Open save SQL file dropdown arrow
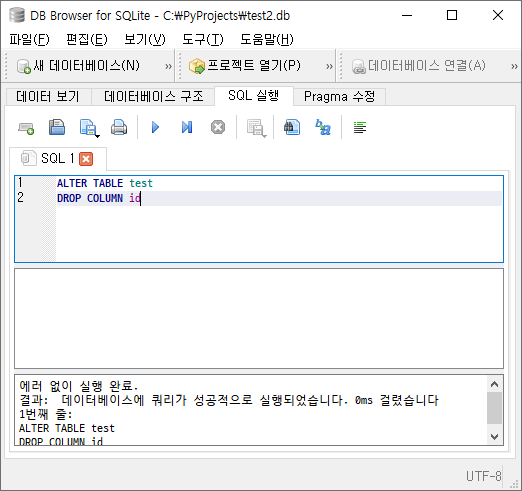Image resolution: width=522 pixels, height=491 pixels. 97,136
